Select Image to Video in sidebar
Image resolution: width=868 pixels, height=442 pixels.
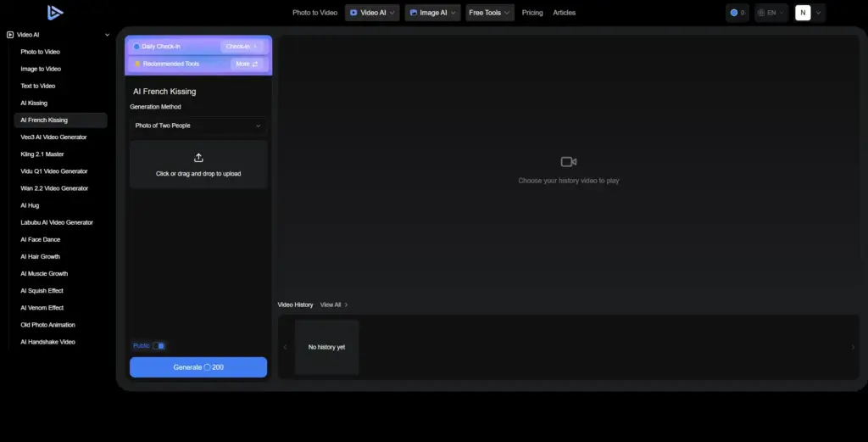pyautogui.click(x=41, y=69)
